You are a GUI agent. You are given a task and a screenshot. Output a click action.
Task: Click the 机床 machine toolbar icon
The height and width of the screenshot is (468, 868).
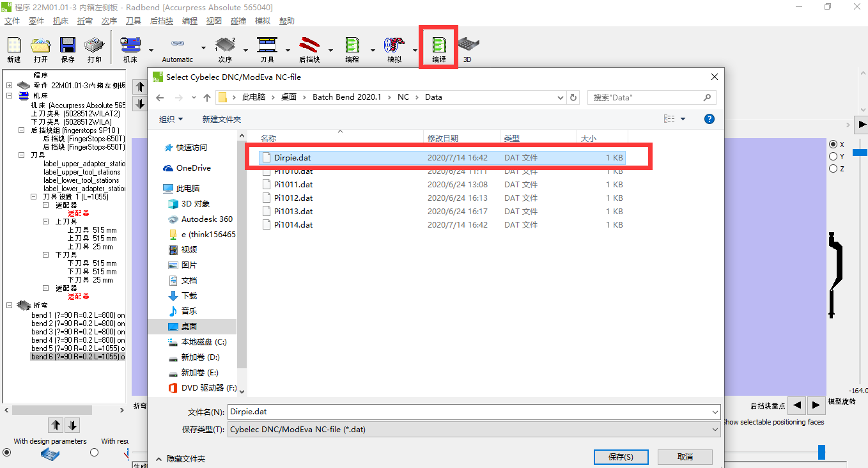(x=130, y=45)
